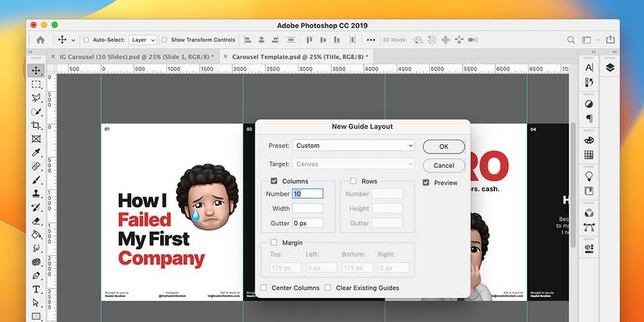This screenshot has height=322, width=644.
Task: Switch to IG Carousel (10 Slides).psd tab
Action: tap(137, 57)
